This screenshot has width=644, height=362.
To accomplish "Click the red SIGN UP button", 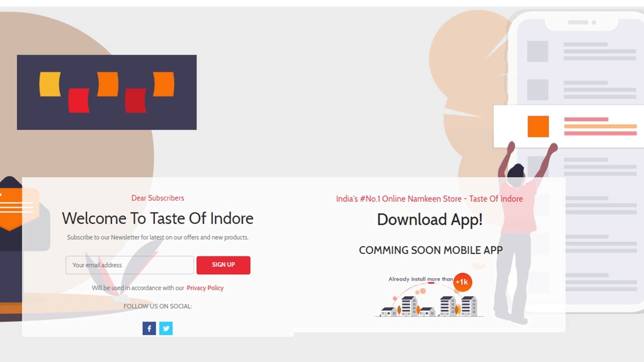I will (x=223, y=265).
